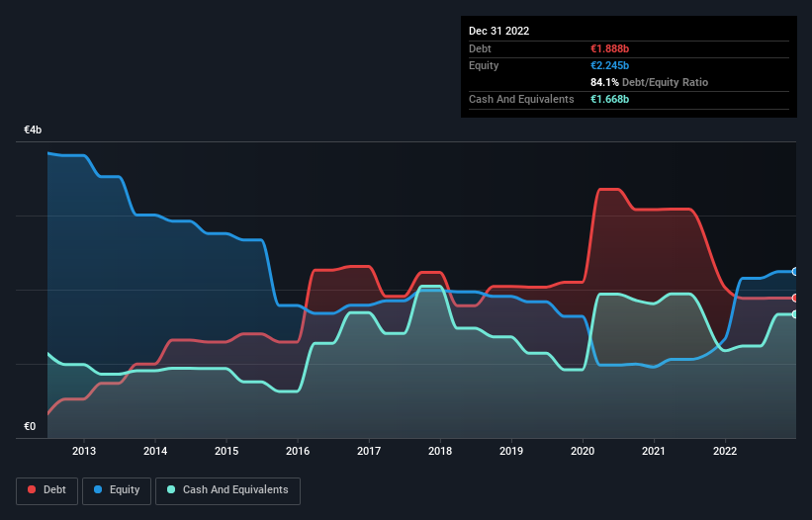
Task: Click the 2019 x-axis label
Action: click(511, 451)
